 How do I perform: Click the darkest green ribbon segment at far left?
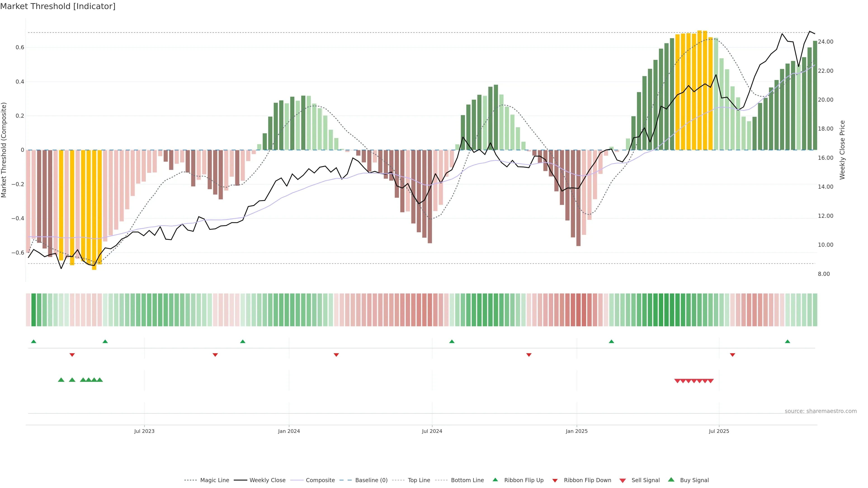(x=33, y=310)
